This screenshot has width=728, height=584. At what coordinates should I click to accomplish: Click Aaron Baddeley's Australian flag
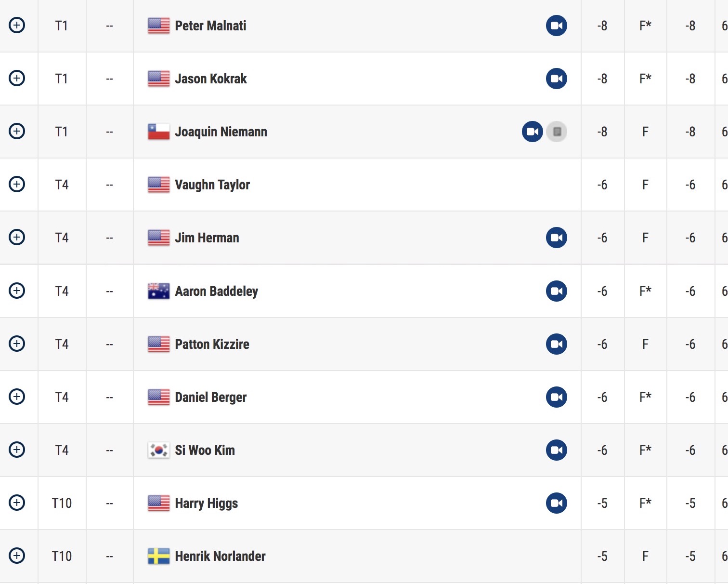158,291
